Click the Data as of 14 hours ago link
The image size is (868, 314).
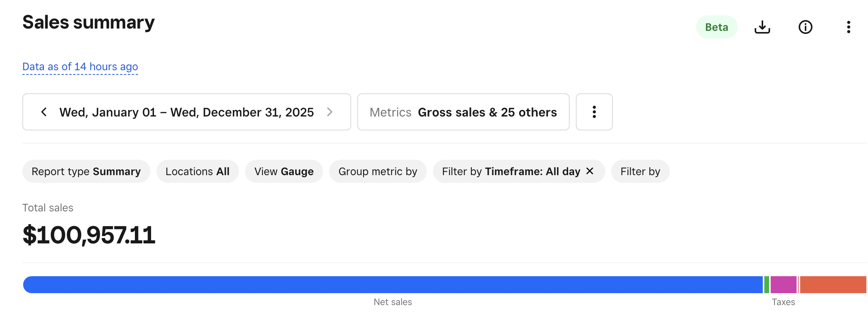80,67
